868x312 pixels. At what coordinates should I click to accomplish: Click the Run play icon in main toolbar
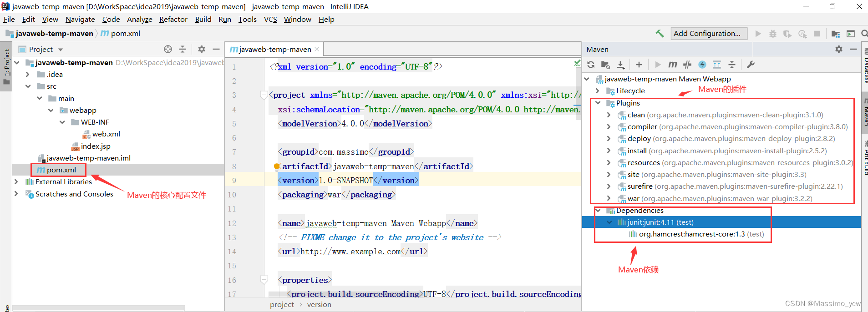click(758, 34)
